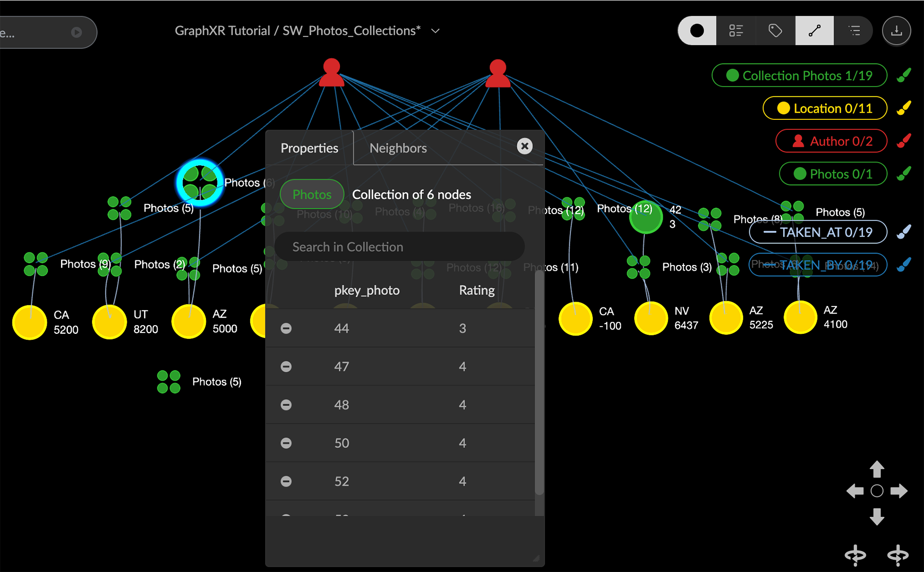Expand the SW_Photos_Collections project dropdown chevron
This screenshot has width=924, height=572.
(x=436, y=31)
